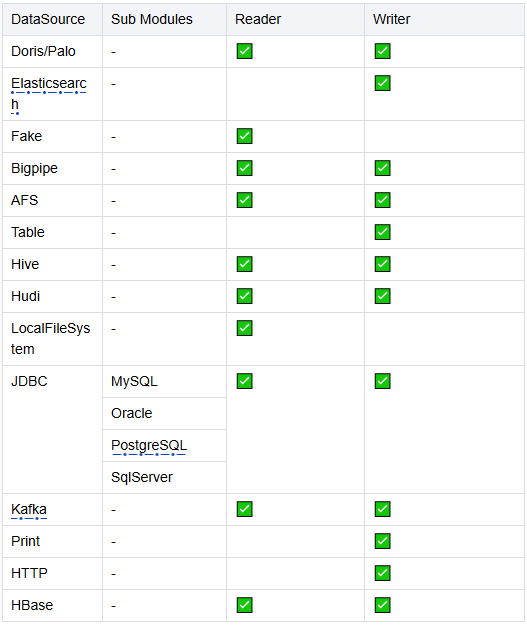Click the HBase Reader checkmark

click(x=244, y=605)
